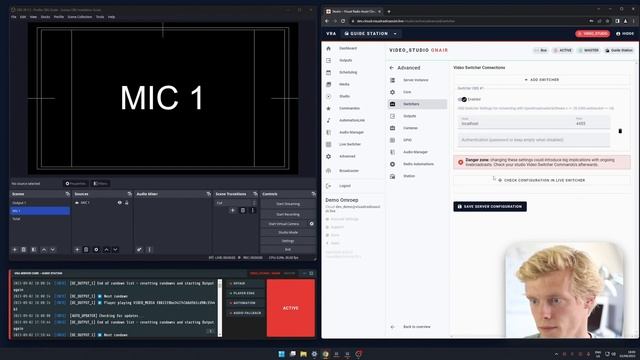Viewport: 640px width, 360px height.
Task: Click the log window vertical scrollbar
Action: (x=220, y=308)
